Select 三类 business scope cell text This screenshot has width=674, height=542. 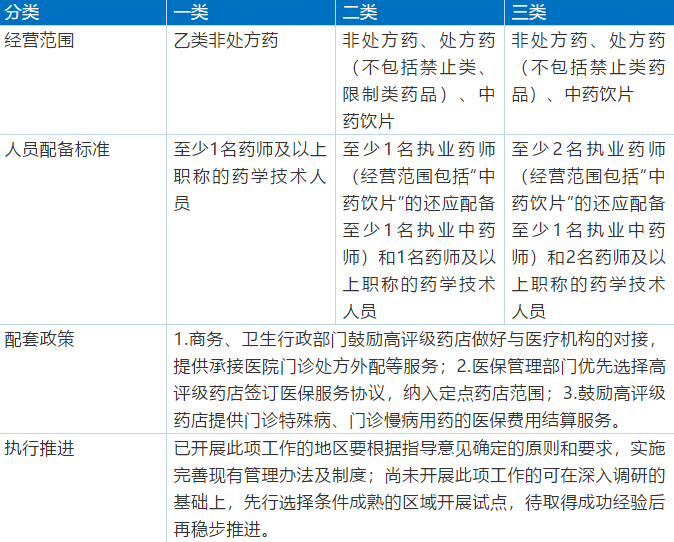point(588,67)
